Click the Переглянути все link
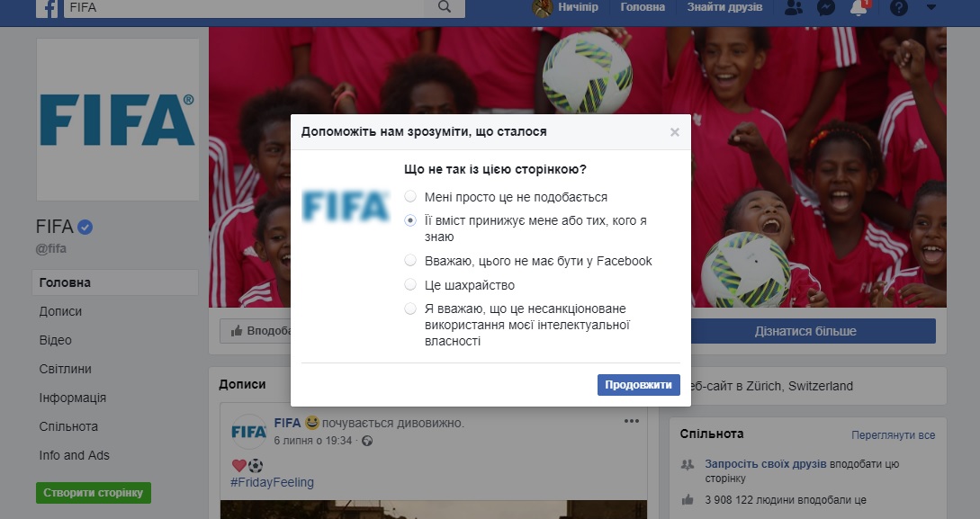 tap(893, 435)
